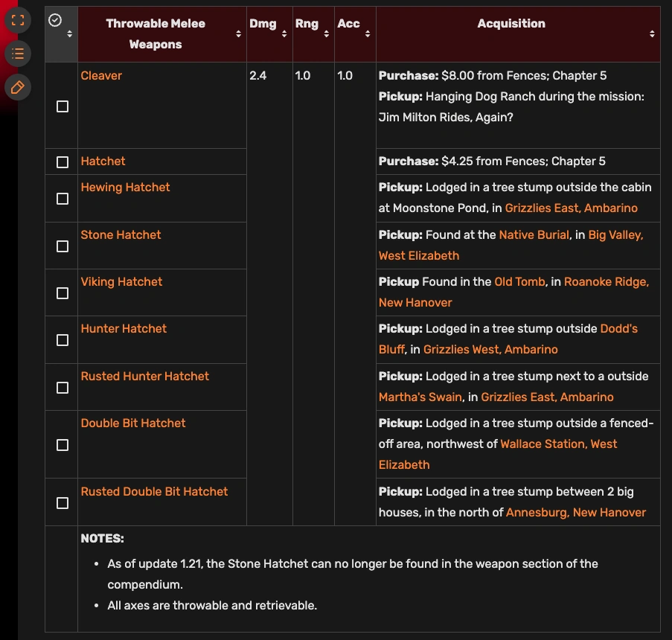Mark the Hunter Hatchet checkbox
The image size is (672, 640).
point(63,340)
